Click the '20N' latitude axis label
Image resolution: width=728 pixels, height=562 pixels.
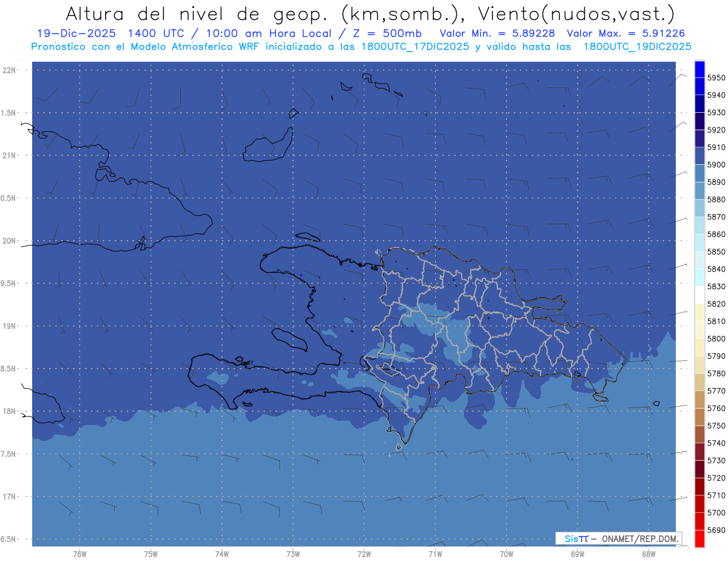[x=10, y=241]
